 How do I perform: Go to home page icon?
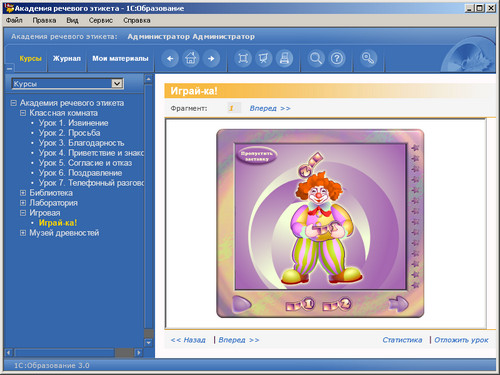coord(191,59)
